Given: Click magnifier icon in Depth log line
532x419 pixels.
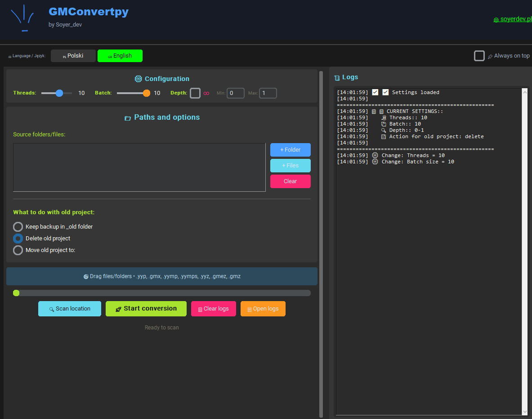Looking at the screenshot, I should [384, 131].
